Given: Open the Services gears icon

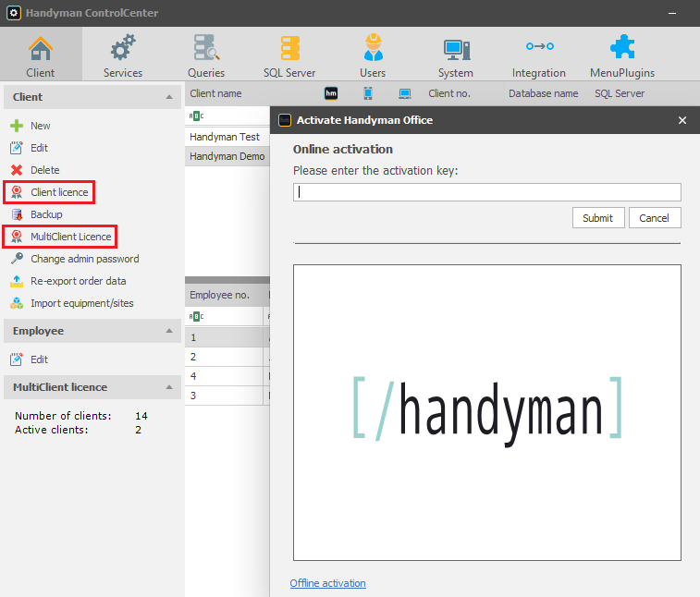Looking at the screenshot, I should [123, 47].
